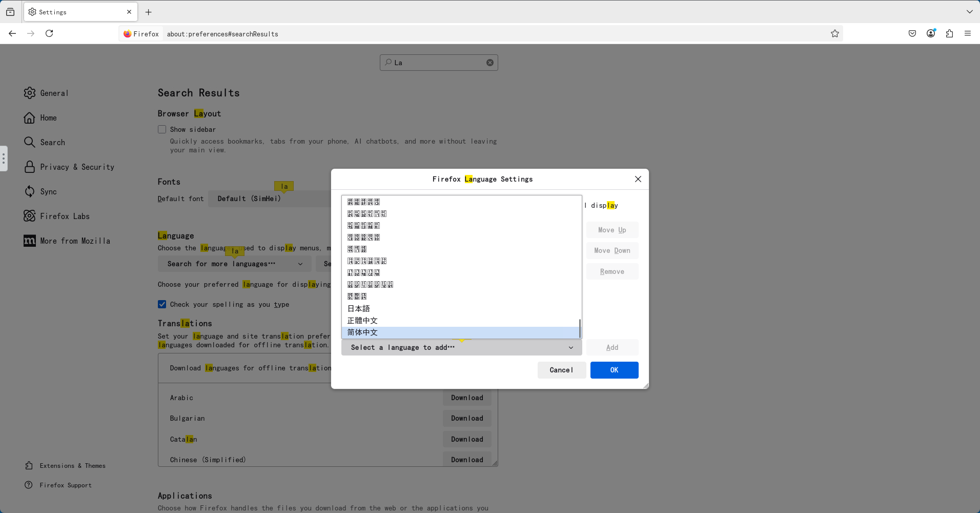The width and height of the screenshot is (980, 513).
Task: Click the Privacy lock icon
Action: click(30, 167)
